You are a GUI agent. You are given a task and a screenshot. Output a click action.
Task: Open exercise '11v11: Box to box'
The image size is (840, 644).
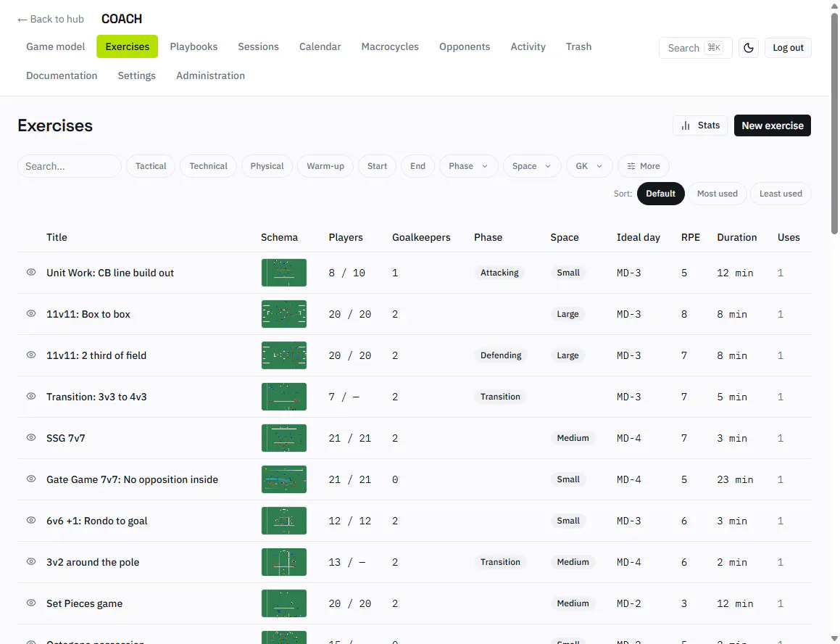[x=88, y=314]
